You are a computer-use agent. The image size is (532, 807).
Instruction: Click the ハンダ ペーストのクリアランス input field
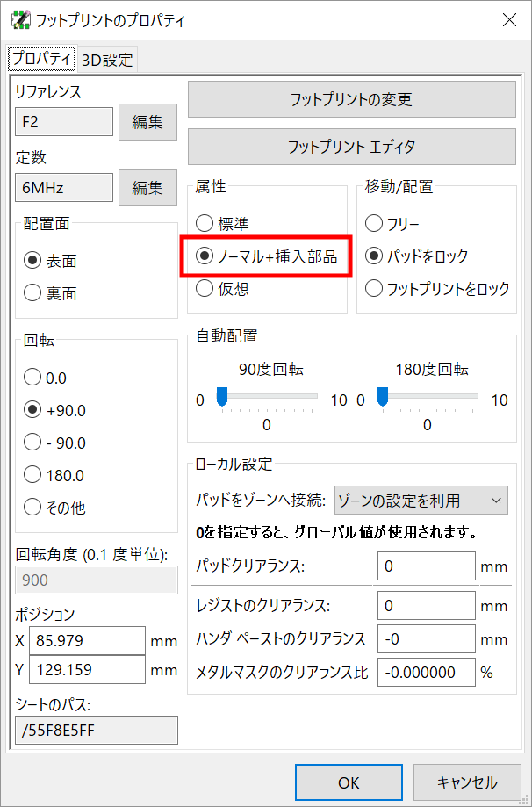426,638
